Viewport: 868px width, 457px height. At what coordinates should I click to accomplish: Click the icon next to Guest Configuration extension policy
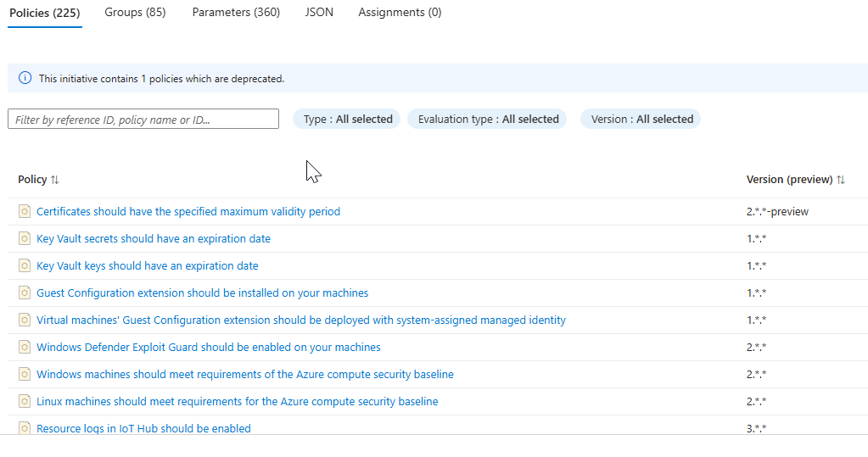click(25, 293)
